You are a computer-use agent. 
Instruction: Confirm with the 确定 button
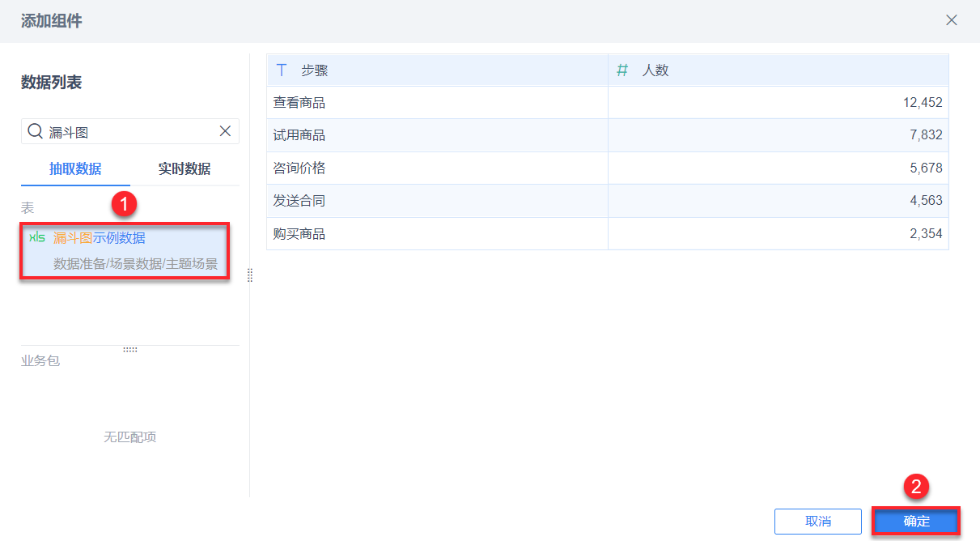pyautogui.click(x=916, y=522)
